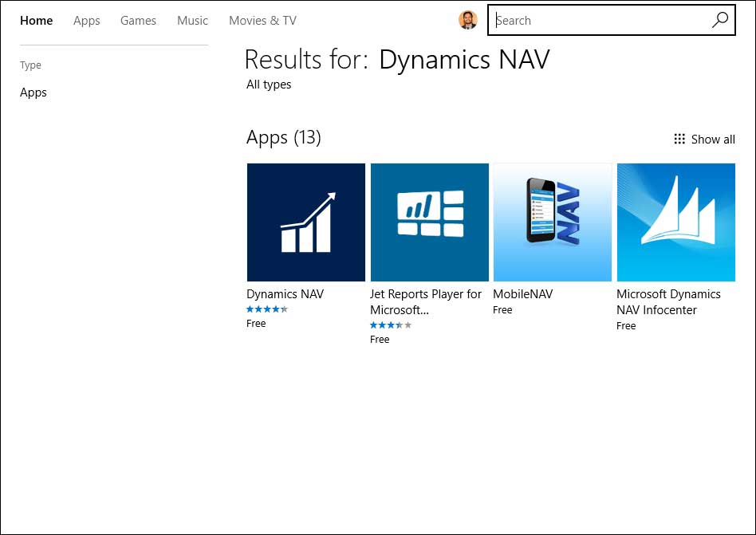Open the MobileNAV app tile image

click(x=553, y=222)
